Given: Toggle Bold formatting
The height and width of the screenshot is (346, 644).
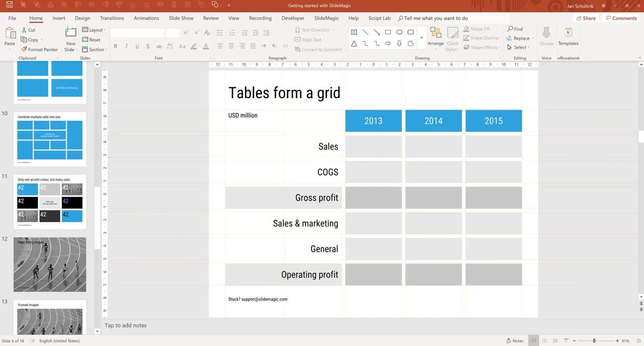Looking at the screenshot, I should pos(116,46).
